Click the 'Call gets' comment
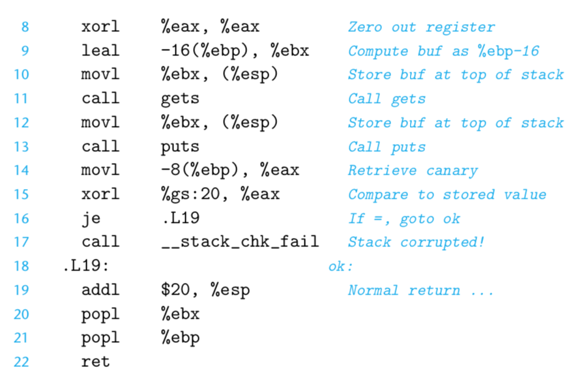This screenshot has width=588, height=382. [x=387, y=99]
